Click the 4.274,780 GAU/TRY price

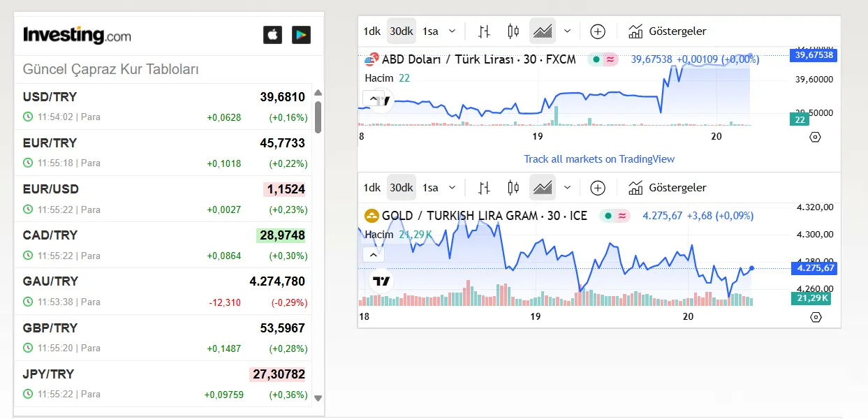277,281
